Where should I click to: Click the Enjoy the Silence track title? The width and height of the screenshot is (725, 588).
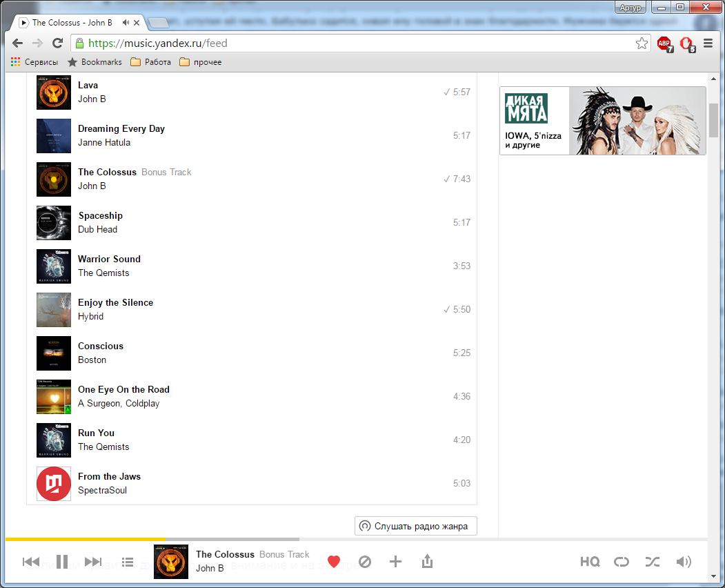click(116, 302)
